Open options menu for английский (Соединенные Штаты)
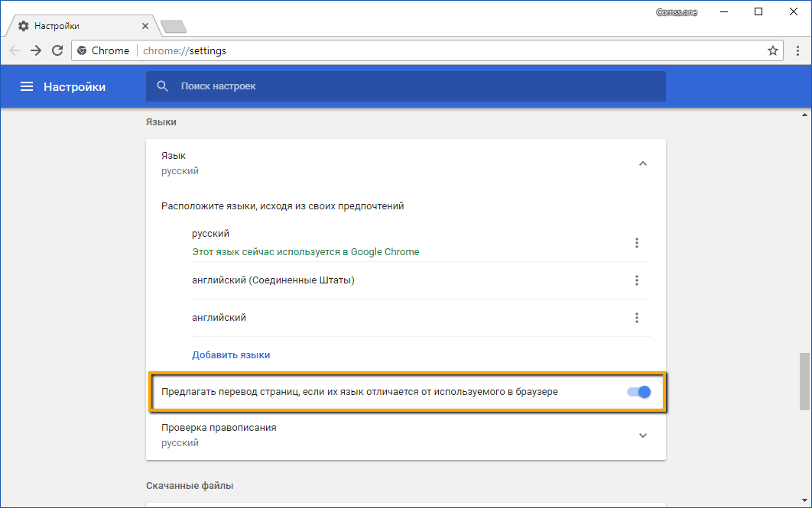 pyautogui.click(x=636, y=280)
